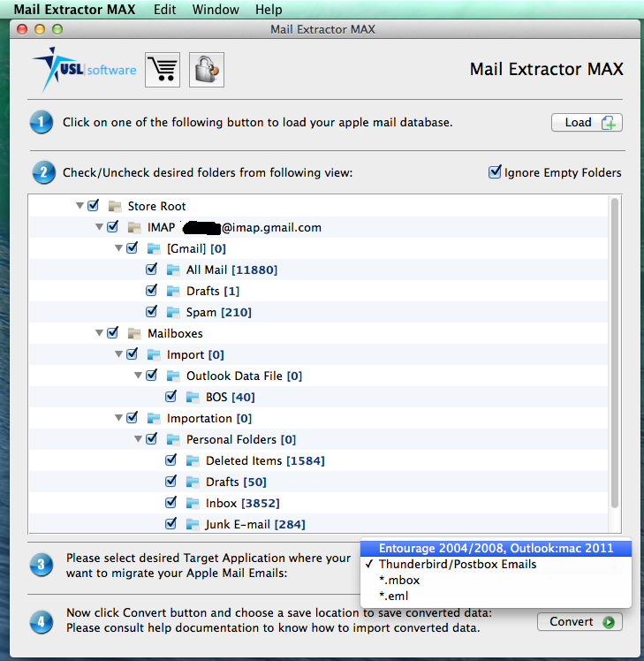Screen dimensions: 644x661
Task: Click the Deleted Items folder icon
Action: (193, 460)
